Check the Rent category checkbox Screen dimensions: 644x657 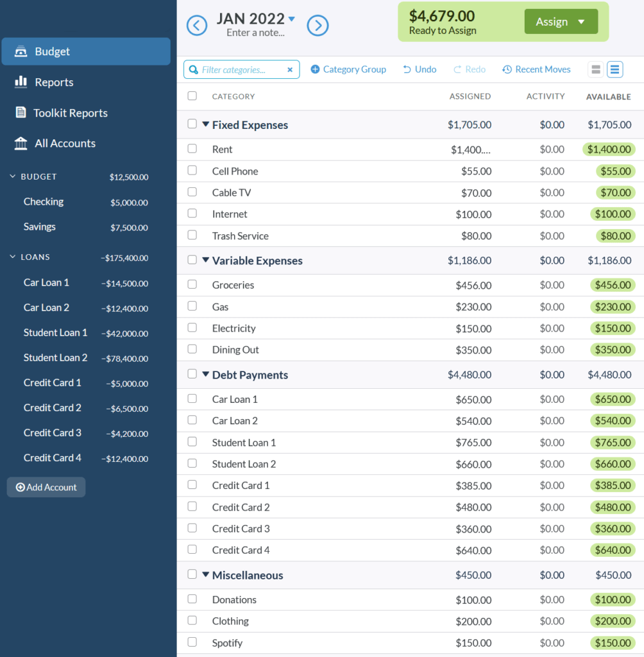191,149
